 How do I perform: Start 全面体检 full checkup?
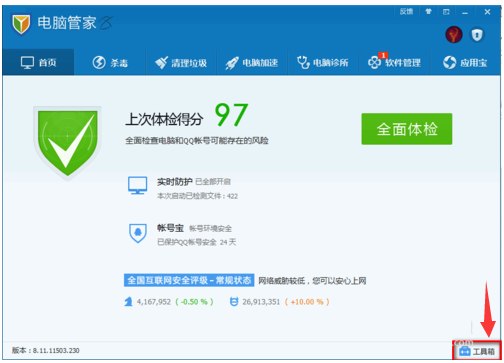point(407,129)
